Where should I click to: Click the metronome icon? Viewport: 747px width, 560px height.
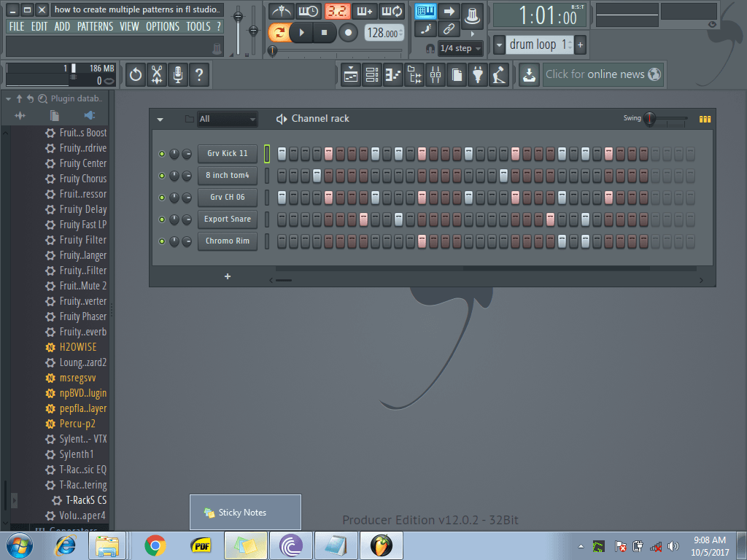[x=282, y=12]
